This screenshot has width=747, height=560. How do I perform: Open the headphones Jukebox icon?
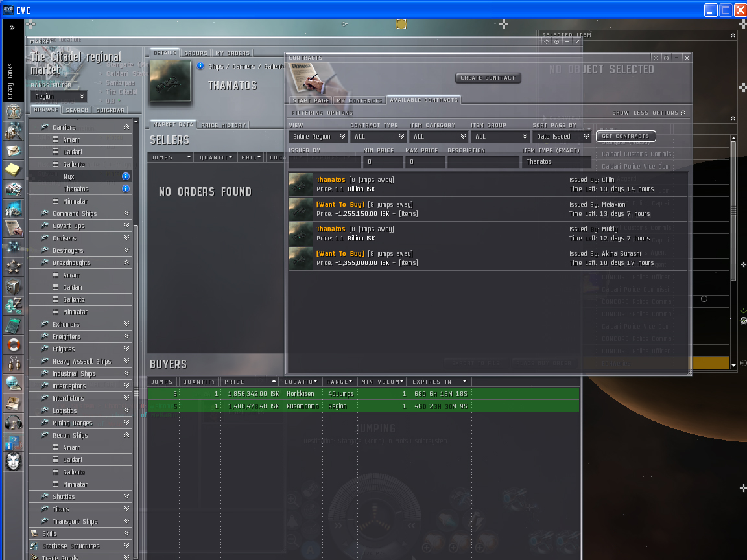(x=14, y=423)
